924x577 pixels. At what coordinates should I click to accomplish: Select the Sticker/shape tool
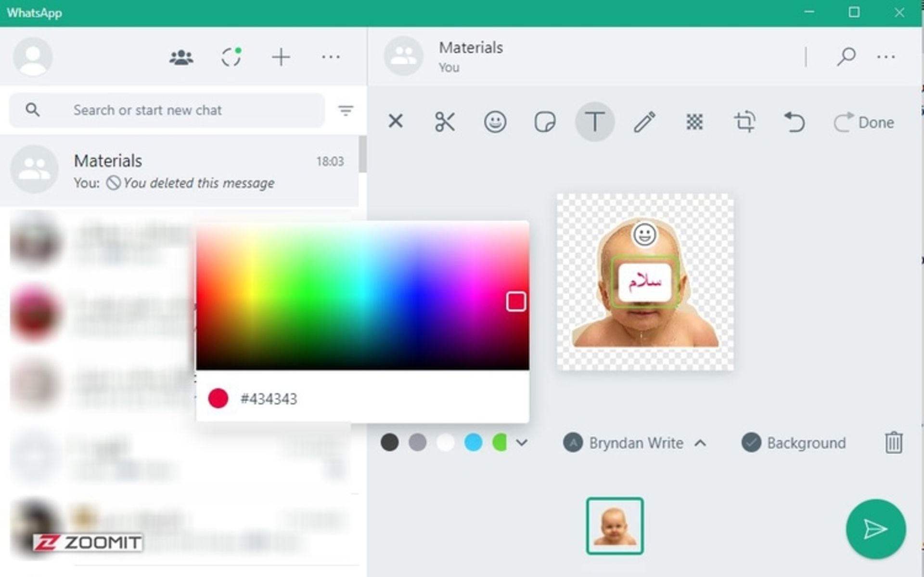[x=545, y=122]
